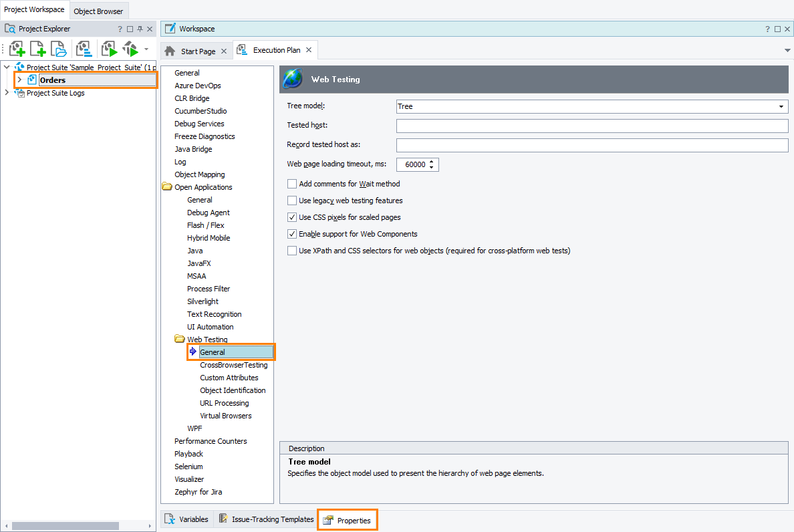Uncheck Enable support for Web Components

pos(291,234)
